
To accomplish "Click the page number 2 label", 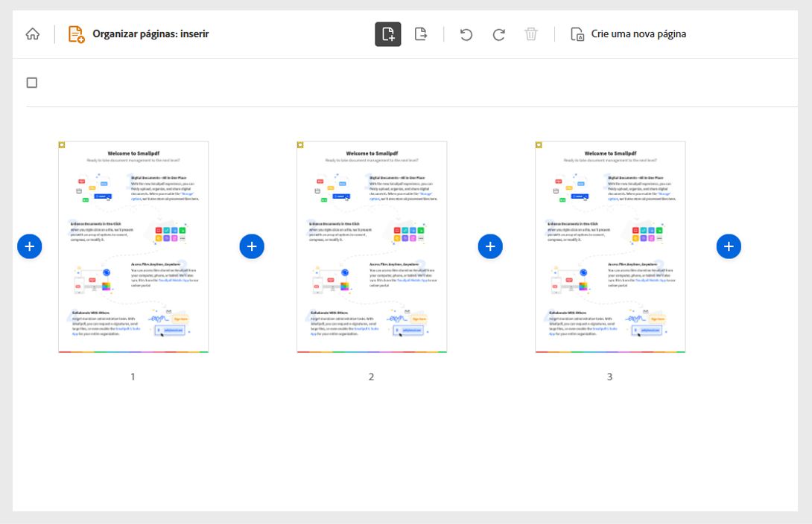I will point(371,376).
